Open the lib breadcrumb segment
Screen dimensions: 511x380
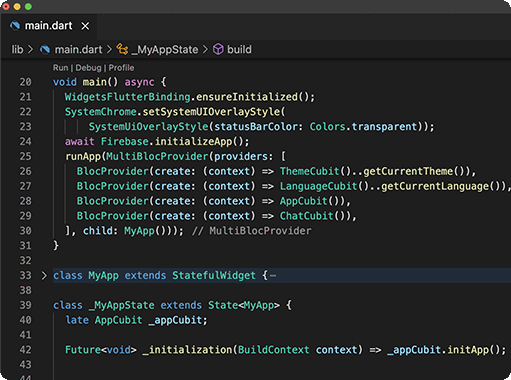pos(17,50)
